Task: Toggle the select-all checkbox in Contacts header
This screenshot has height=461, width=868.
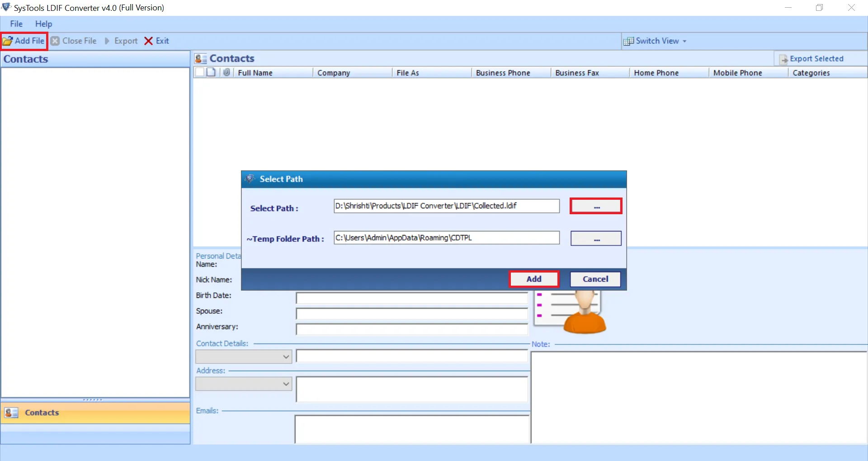Action: (200, 72)
